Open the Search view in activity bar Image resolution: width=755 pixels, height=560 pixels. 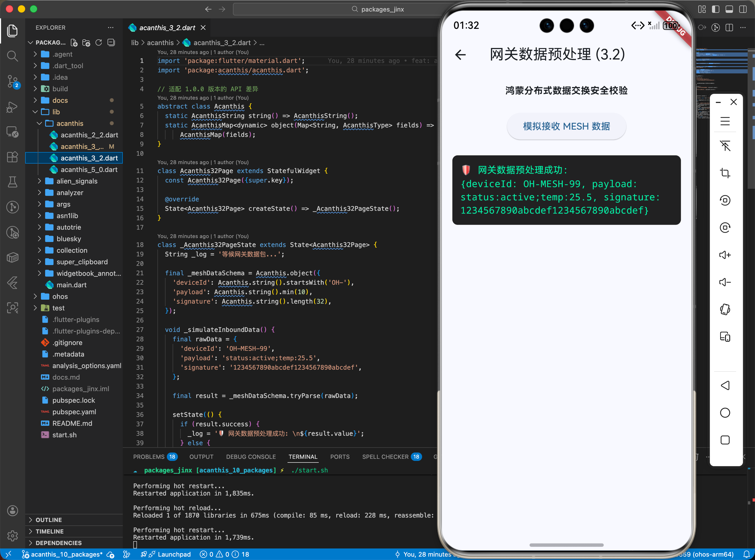13,56
